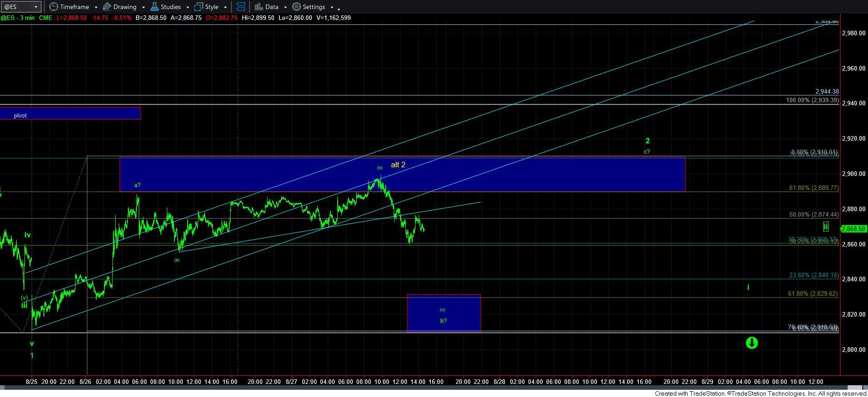Click the horizontal scrollbar thumb at bottom right
This screenshot has height=397, width=868.
[854, 388]
